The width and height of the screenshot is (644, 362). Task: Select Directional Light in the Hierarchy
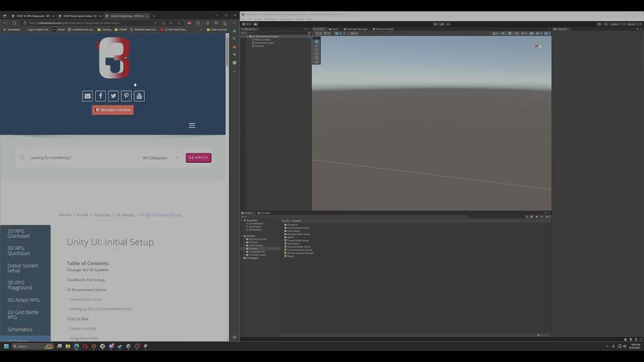264,43
